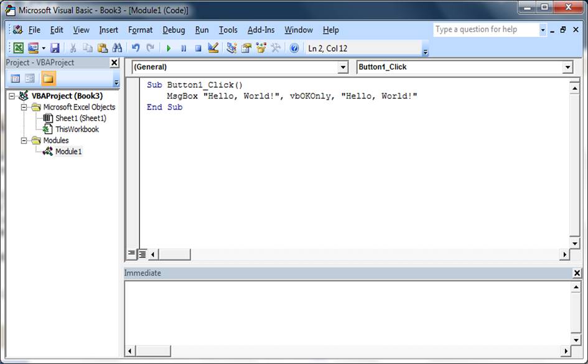Collapse the Modules folder node
The width and height of the screenshot is (588, 364).
click(x=24, y=141)
